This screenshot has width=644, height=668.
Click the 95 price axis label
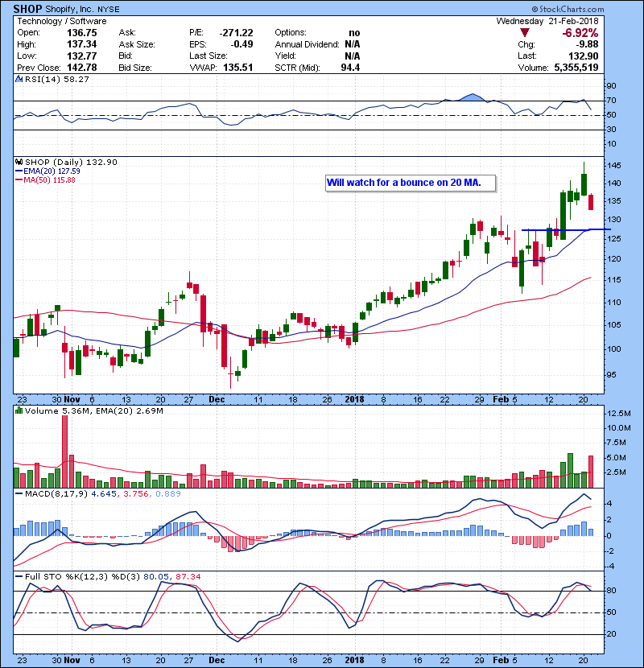coord(611,375)
